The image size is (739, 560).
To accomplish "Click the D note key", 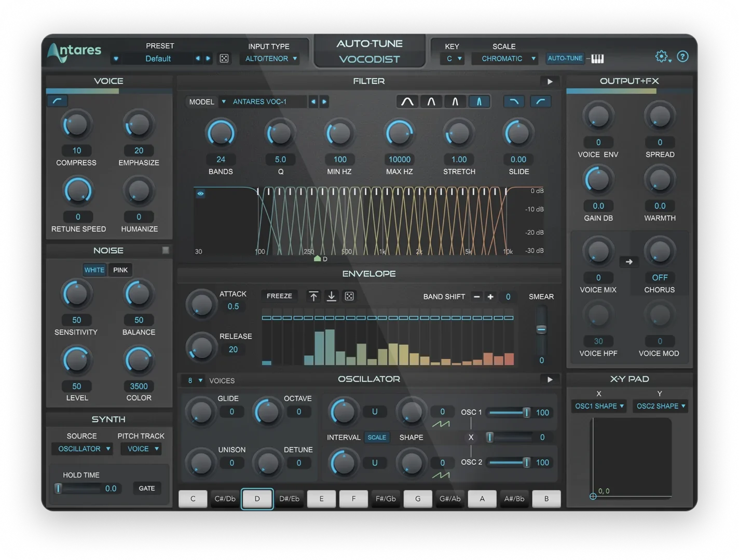I will point(257,499).
